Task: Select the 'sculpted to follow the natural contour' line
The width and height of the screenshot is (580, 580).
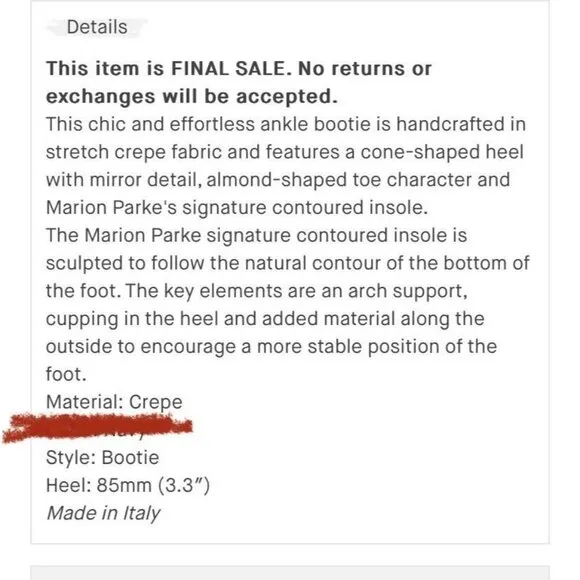Action: (287, 263)
